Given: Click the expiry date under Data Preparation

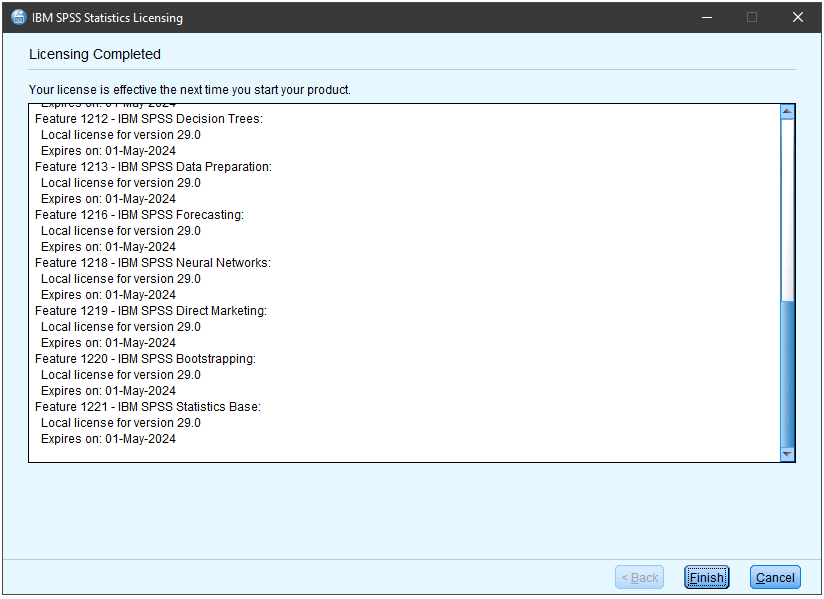Looking at the screenshot, I should coord(108,199).
